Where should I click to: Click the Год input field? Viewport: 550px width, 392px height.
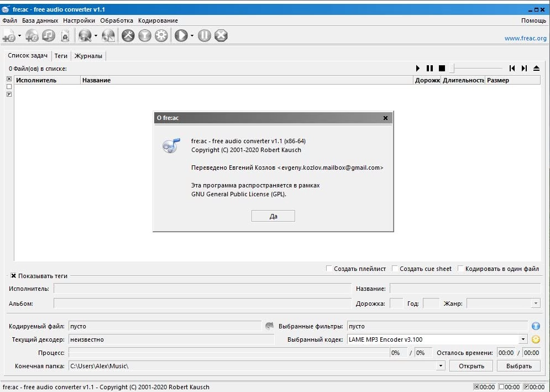pyautogui.click(x=431, y=303)
